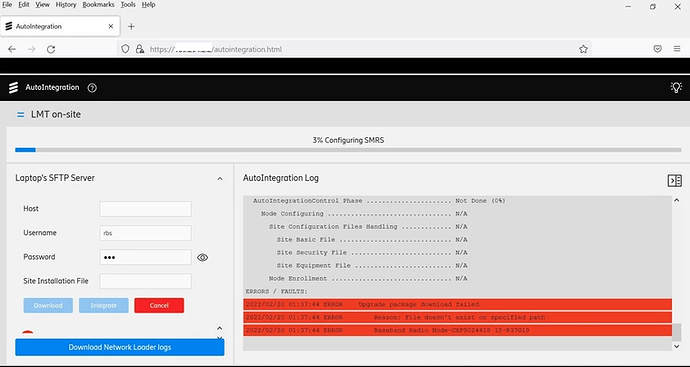Collapse the lower panel with the small chevron
This screenshot has height=367, width=690.
point(220,328)
